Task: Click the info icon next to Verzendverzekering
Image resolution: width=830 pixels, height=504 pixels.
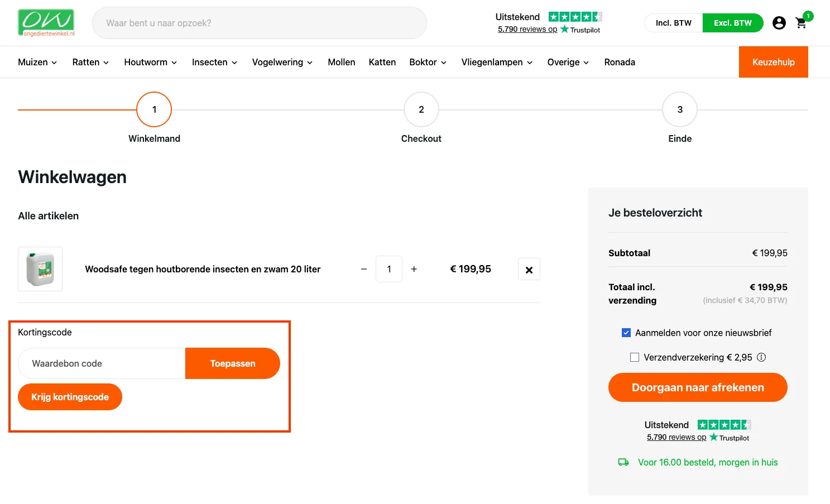Action: click(x=761, y=357)
